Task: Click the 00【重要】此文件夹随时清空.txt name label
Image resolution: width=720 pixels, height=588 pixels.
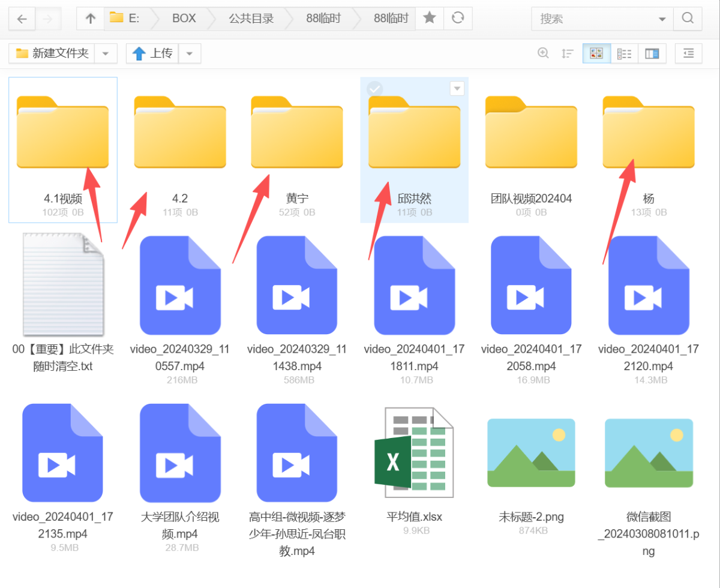Action: pos(63,358)
